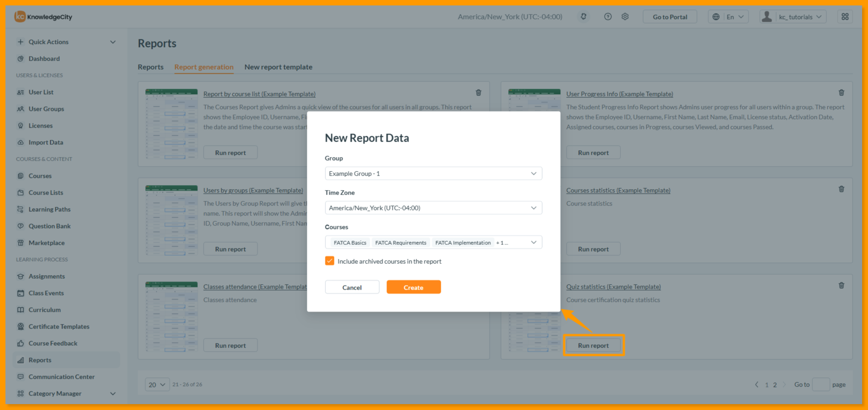868x410 pixels.
Task: Delete Report by course list template
Action: (478, 93)
